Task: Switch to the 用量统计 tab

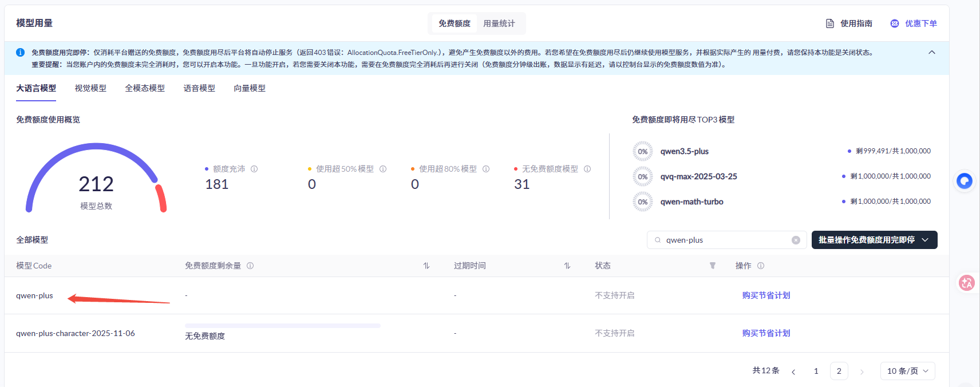Action: [x=499, y=23]
